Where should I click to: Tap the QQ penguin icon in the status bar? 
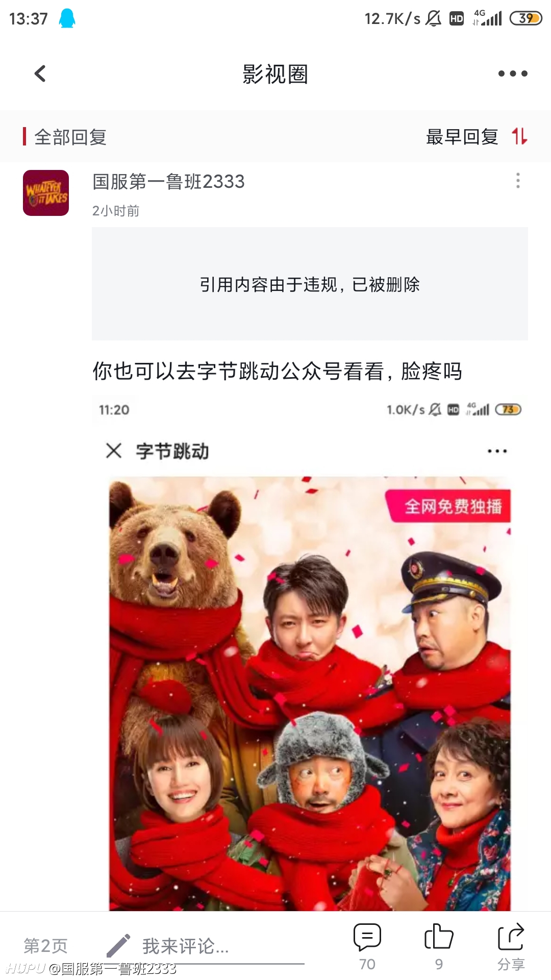click(x=67, y=18)
